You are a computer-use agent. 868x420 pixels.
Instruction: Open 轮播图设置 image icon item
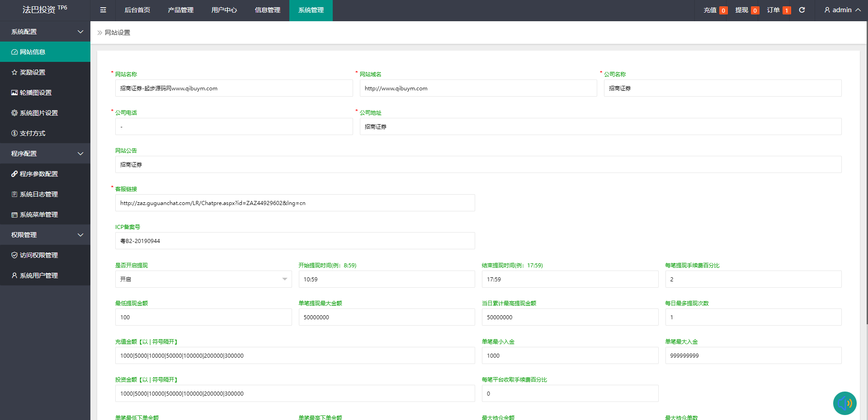point(35,93)
